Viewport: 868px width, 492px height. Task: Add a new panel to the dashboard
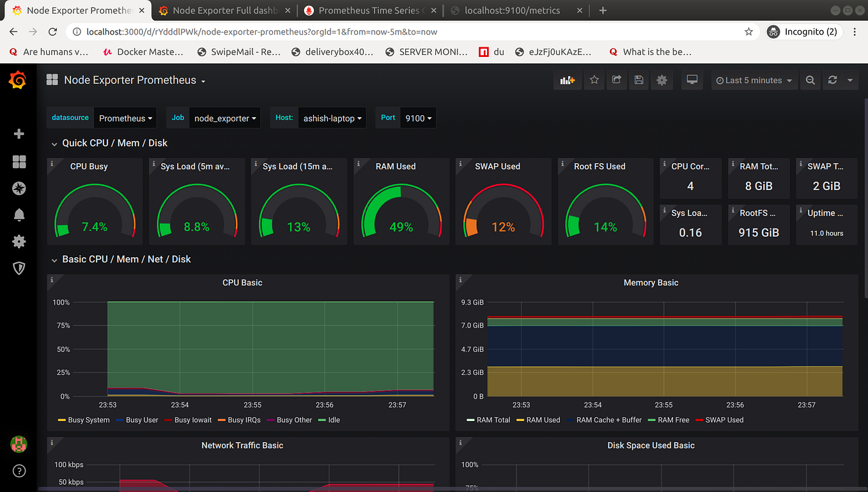click(x=566, y=80)
